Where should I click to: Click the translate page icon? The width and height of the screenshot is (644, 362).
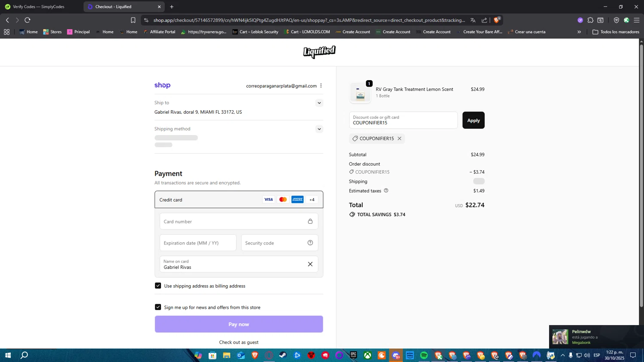tap(473, 20)
